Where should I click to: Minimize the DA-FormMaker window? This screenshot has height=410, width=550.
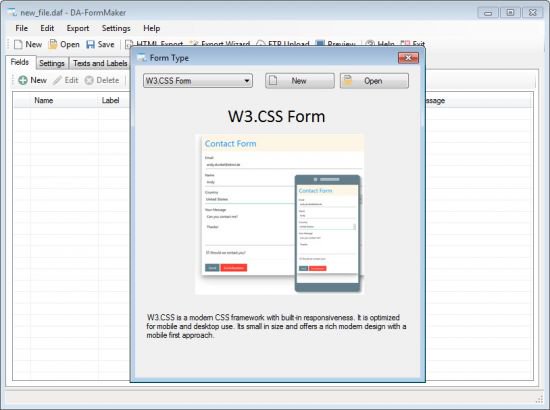pos(488,13)
